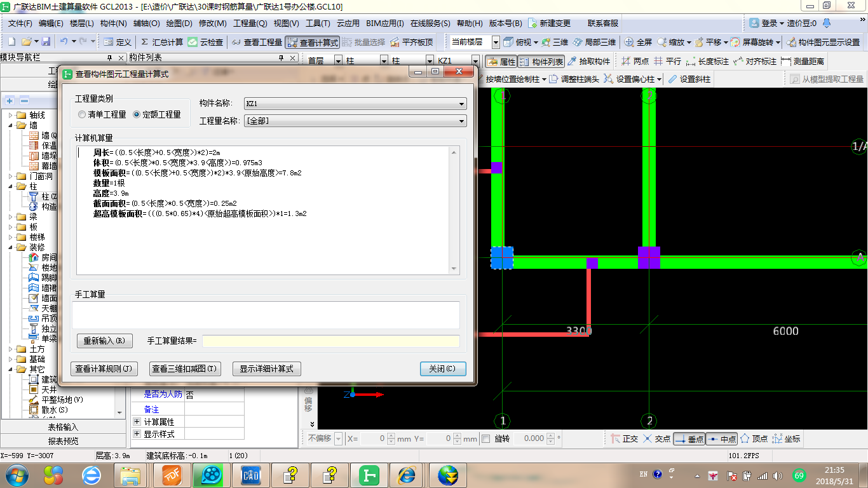Viewport: 868px width, 488px height.
Task: Click the 查看计算规则(J) button
Action: 104,369
